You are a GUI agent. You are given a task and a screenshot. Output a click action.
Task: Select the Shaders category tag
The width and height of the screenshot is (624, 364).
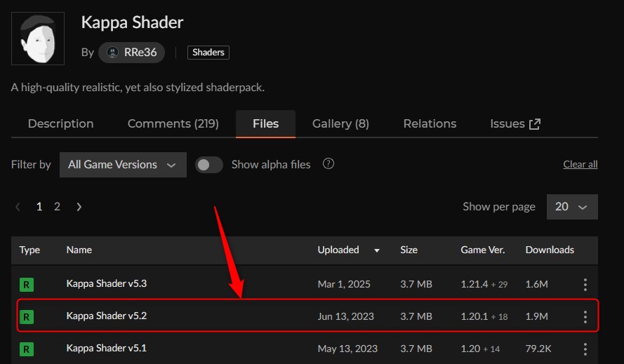click(x=208, y=52)
